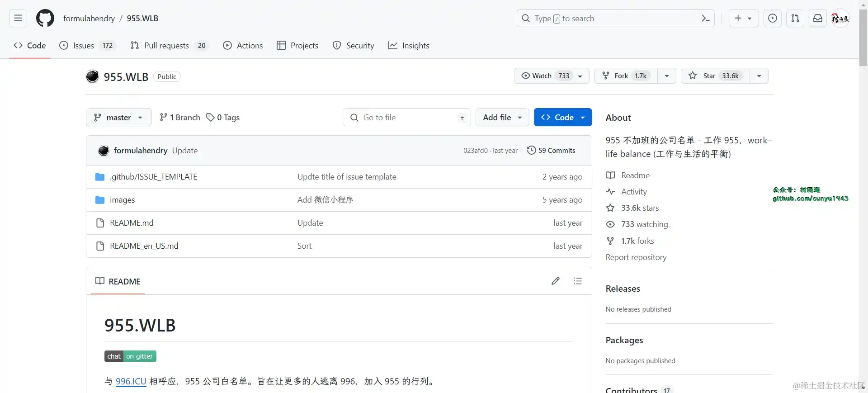868x393 pixels.
Task: Focus the 'Go to file' search field
Action: pos(407,117)
